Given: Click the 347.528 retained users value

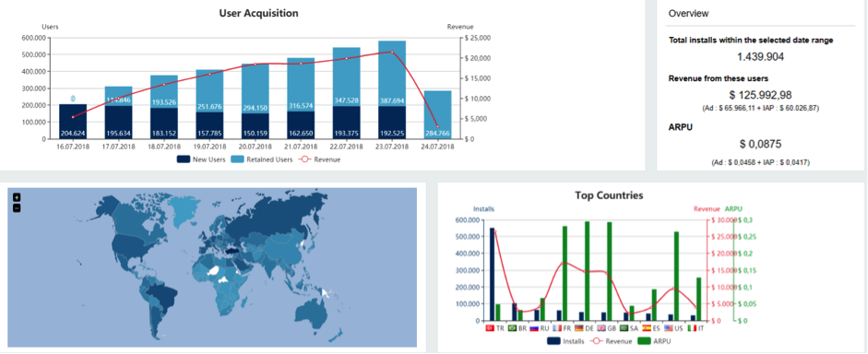Looking at the screenshot, I should coord(347,100).
